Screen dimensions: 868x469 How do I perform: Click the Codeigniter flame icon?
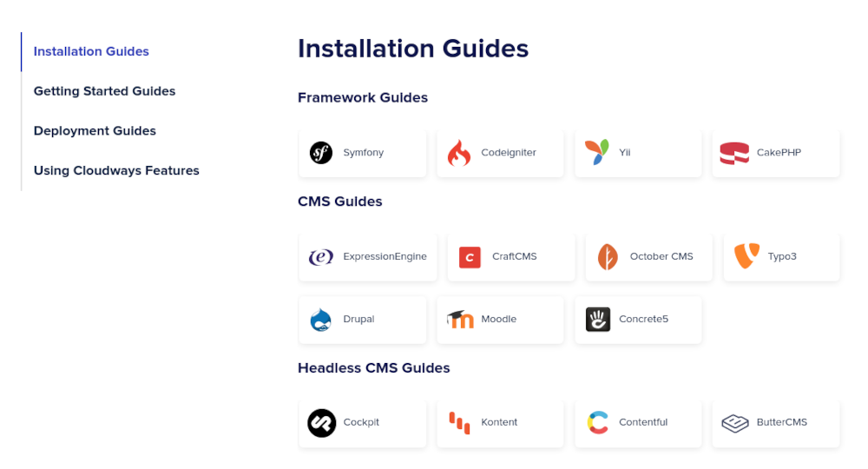458,154
